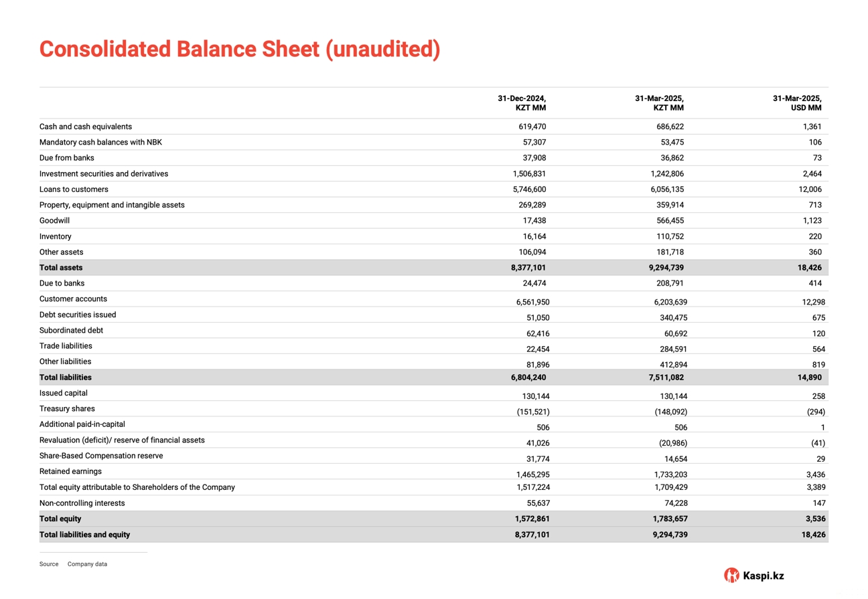The height and width of the screenshot is (599, 868).
Task: Select the 31-Mar-2025 USD MM column header
Action: [x=797, y=103]
